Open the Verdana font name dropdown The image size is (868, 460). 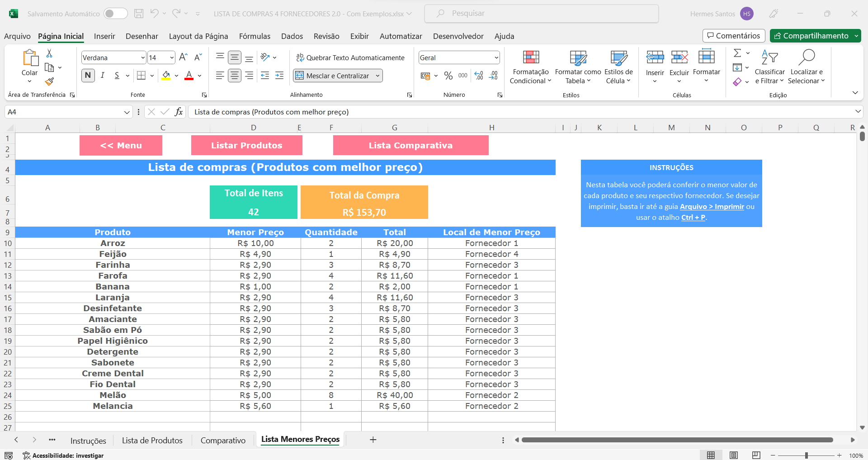click(143, 57)
